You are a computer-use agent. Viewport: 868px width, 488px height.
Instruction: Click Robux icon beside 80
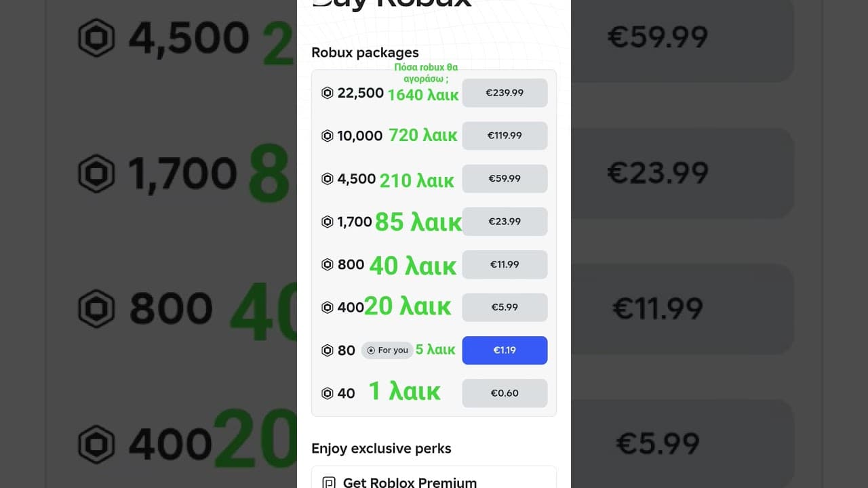[x=328, y=350]
